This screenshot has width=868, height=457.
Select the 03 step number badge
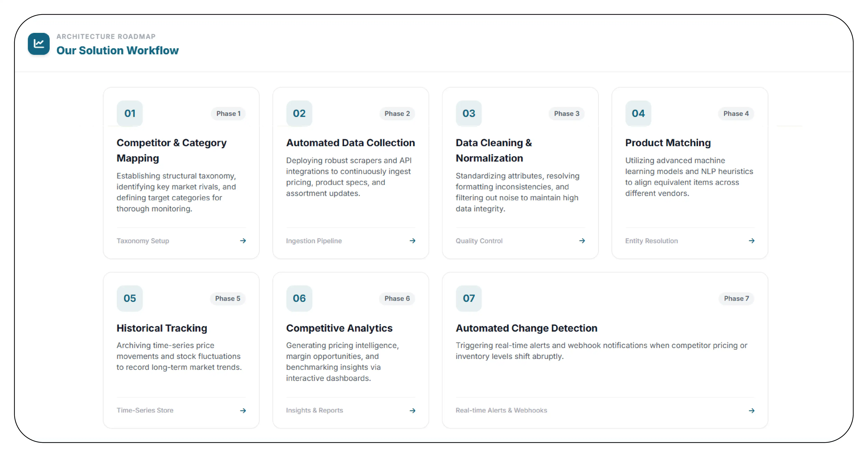[469, 113]
